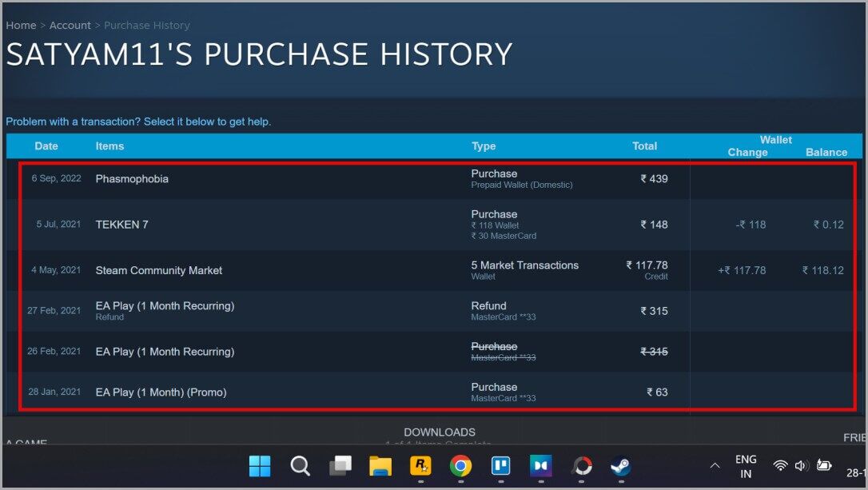
Task: Click the ₹ 63 total value
Action: [x=657, y=392]
